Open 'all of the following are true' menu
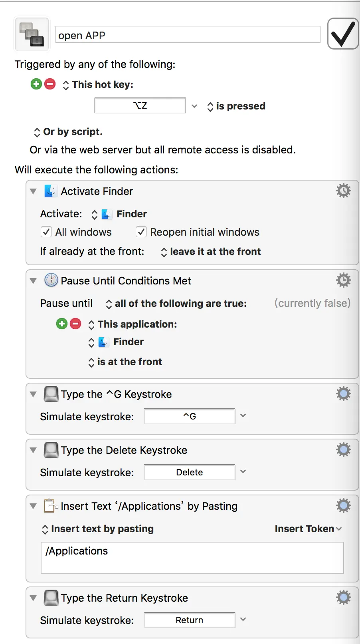The image size is (360, 644). tap(176, 304)
